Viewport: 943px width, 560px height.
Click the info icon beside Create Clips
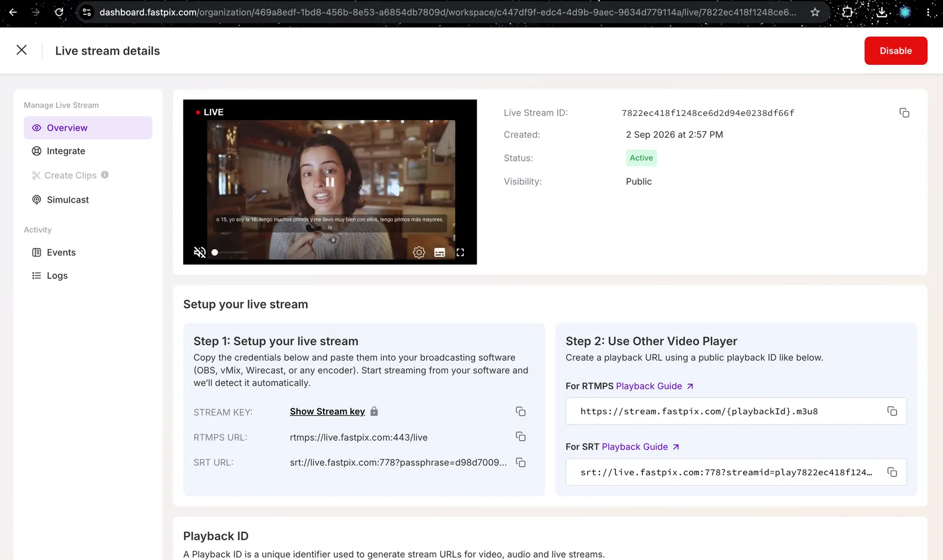click(105, 175)
